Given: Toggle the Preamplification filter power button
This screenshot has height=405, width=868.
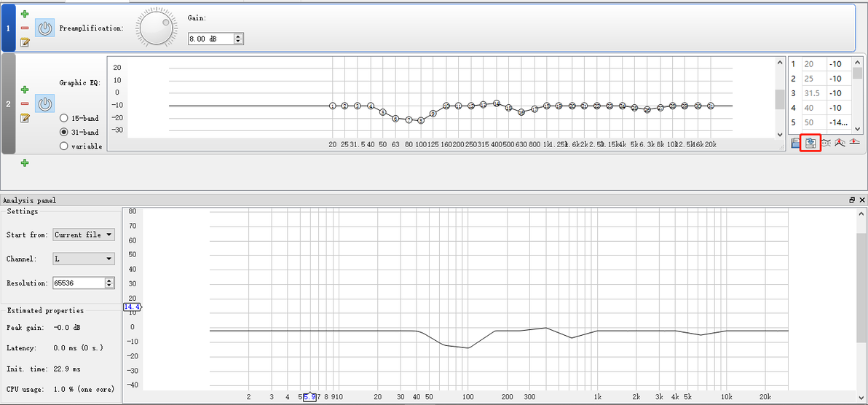Looking at the screenshot, I should pos(45,28).
